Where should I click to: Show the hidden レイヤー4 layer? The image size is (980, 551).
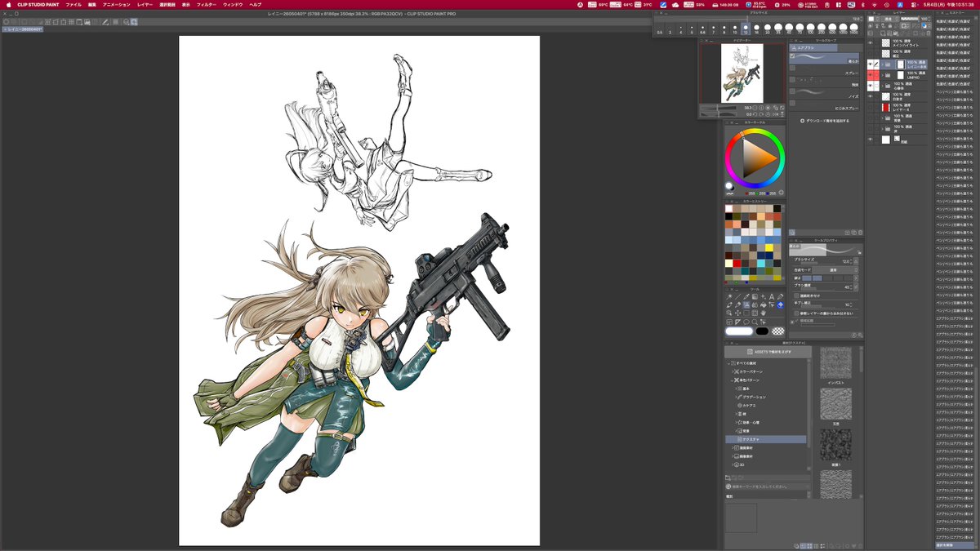tap(870, 108)
